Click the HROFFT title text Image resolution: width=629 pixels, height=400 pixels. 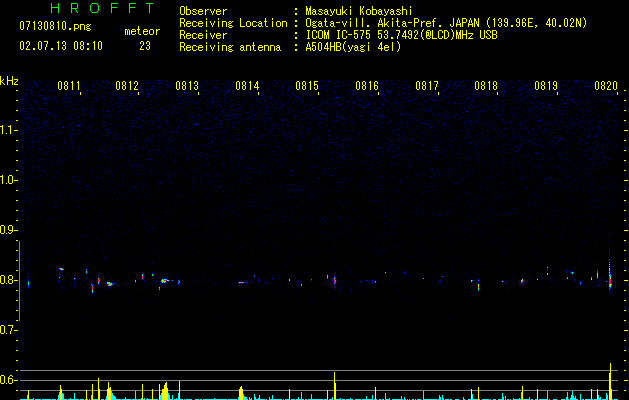102,8
